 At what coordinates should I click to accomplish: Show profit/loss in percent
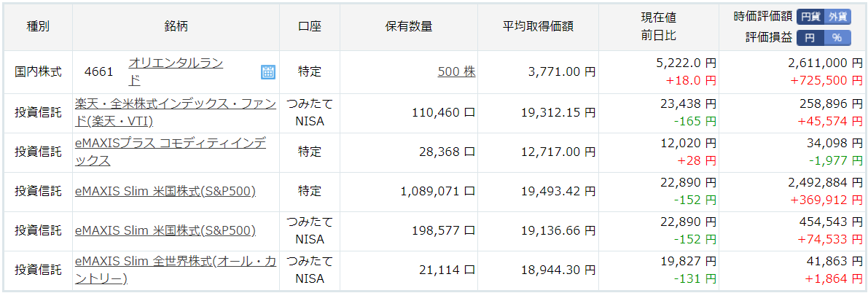point(837,38)
